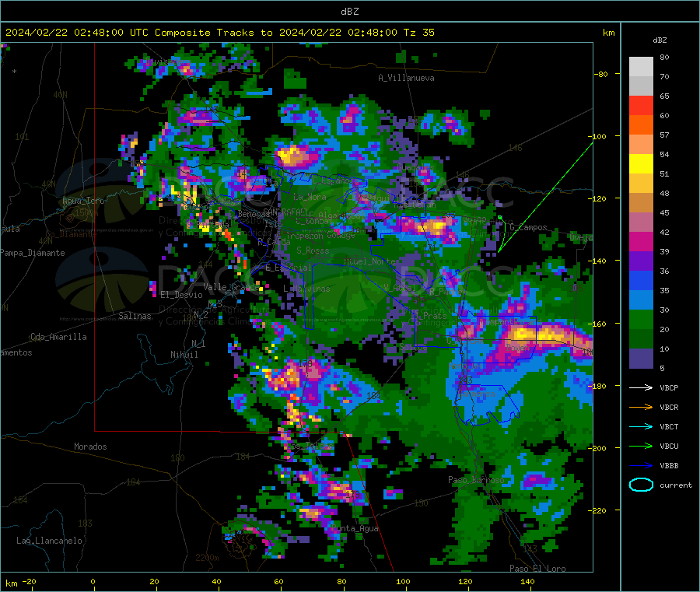The height and width of the screenshot is (592, 700).
Task: Click the yellow storm core north of C_Espanol
Action: point(291,156)
